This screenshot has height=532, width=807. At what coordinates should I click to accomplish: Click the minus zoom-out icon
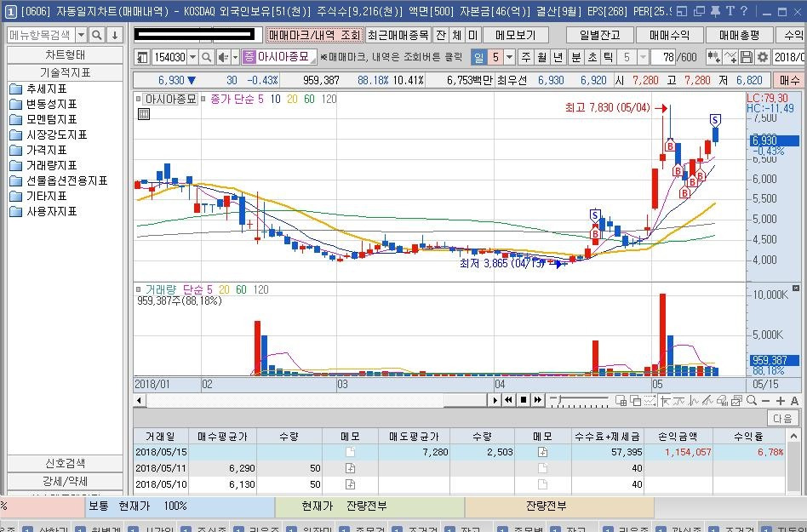766,401
